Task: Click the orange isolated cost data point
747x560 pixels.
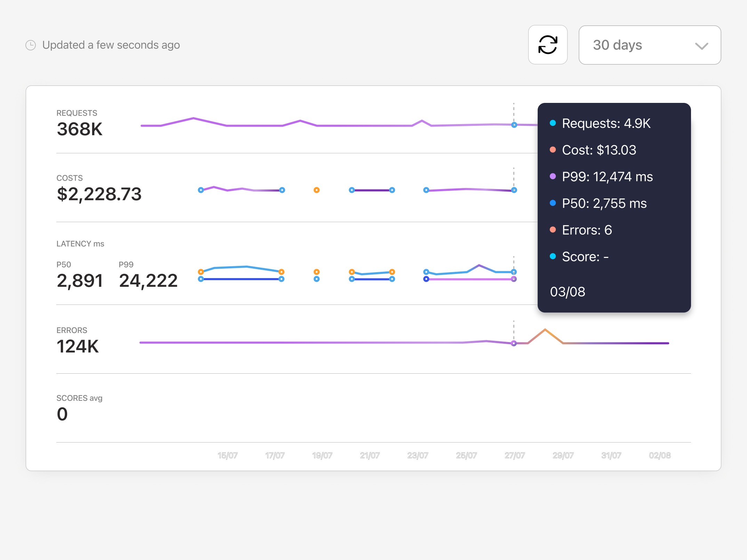Action: point(316,190)
